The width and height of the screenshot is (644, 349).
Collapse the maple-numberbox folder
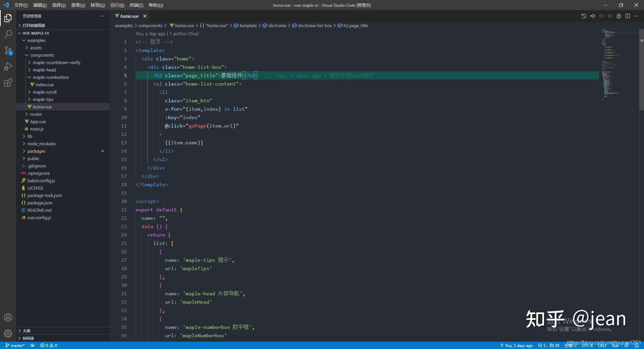click(x=52, y=77)
